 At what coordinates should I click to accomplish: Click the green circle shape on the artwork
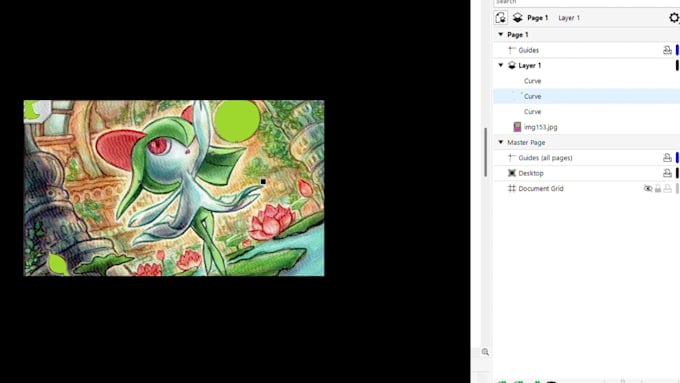coord(237,120)
